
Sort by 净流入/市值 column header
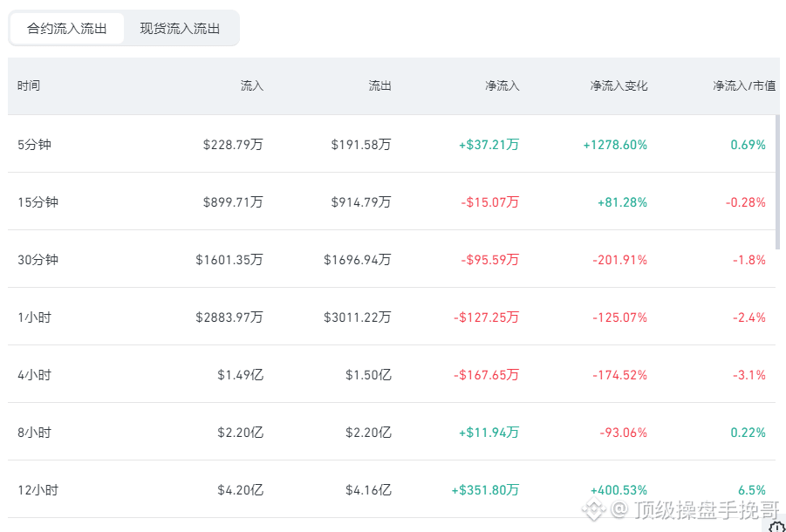744,85
